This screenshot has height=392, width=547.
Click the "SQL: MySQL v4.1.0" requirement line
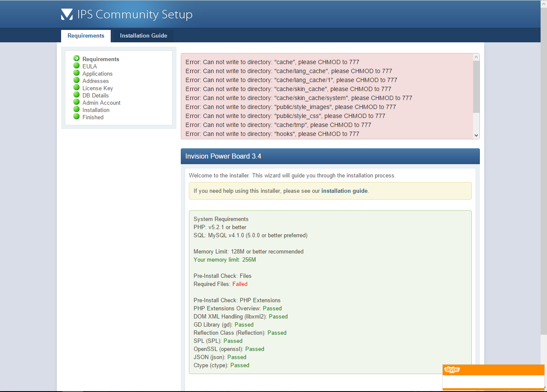click(250, 235)
